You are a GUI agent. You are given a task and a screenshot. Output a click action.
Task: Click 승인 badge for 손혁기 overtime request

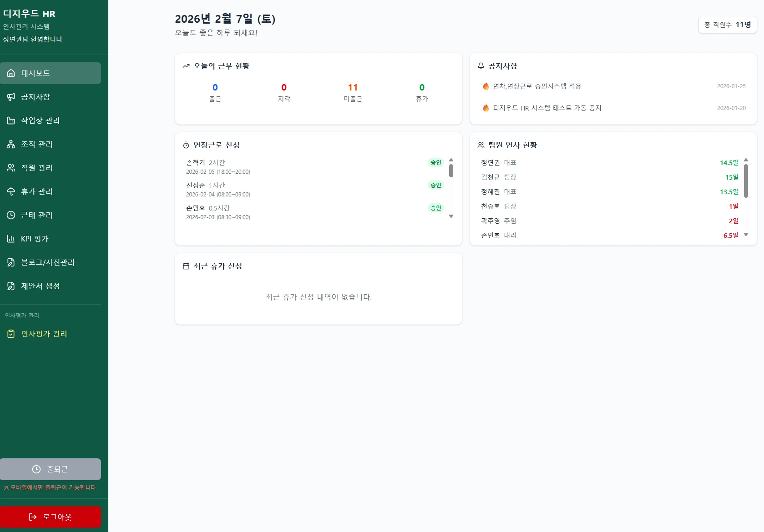pos(436,163)
